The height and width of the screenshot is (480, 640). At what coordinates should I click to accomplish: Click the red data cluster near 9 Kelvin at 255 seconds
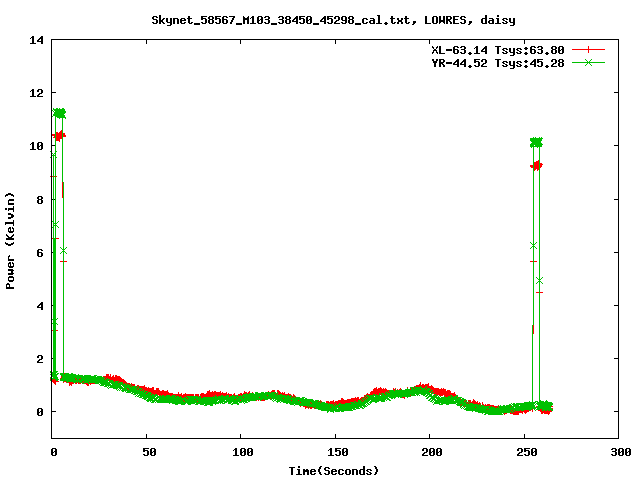[536, 166]
